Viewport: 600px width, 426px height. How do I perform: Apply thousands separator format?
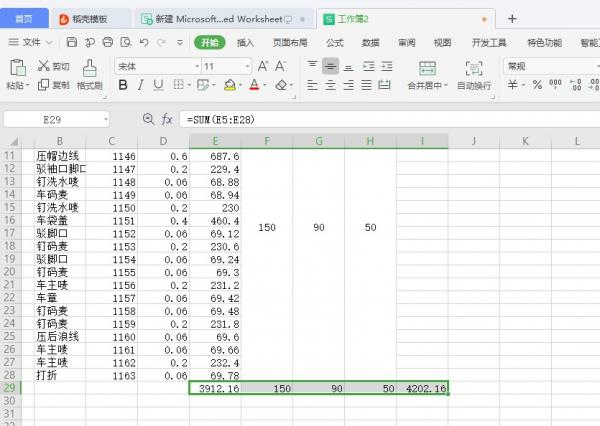point(555,85)
